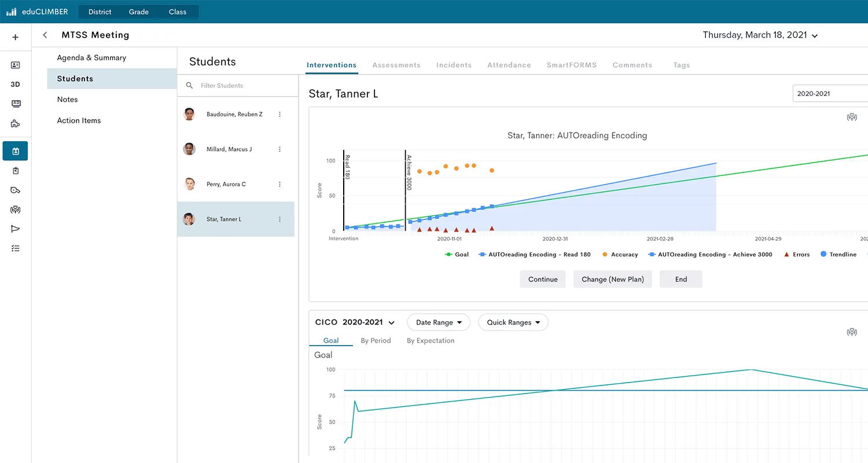868x463 pixels.
Task: Toggle the Accuracy series in chart legend
Action: (x=620, y=255)
